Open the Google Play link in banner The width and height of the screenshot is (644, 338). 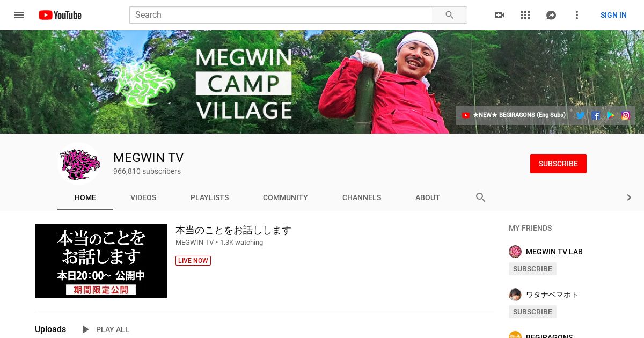(x=611, y=115)
